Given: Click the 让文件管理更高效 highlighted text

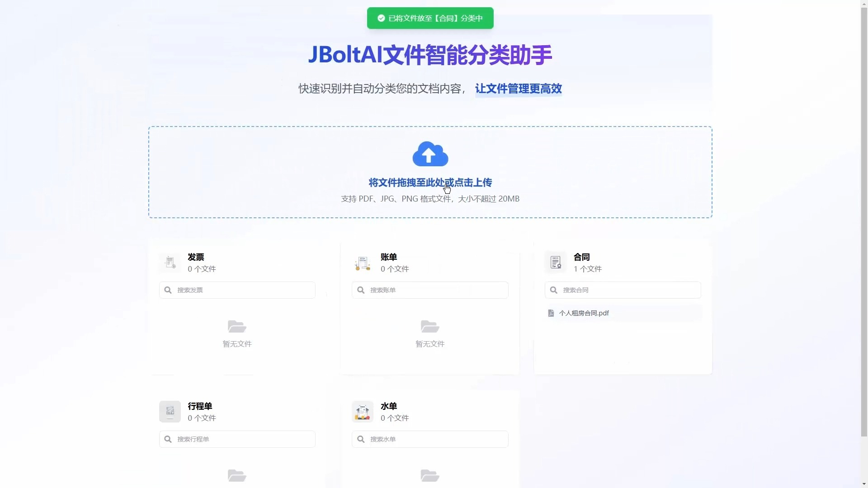Looking at the screenshot, I should pyautogui.click(x=518, y=89).
